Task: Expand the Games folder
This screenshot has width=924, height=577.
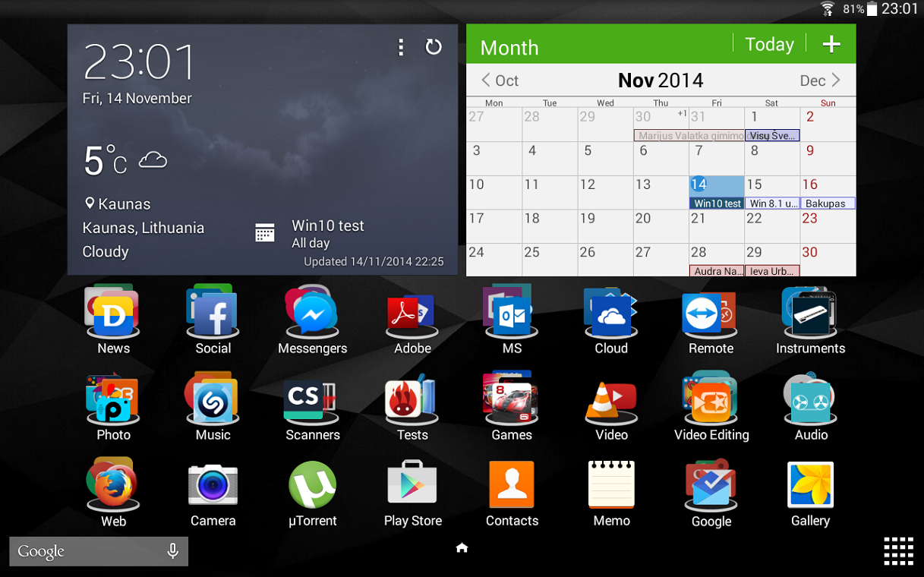Action: coord(512,400)
